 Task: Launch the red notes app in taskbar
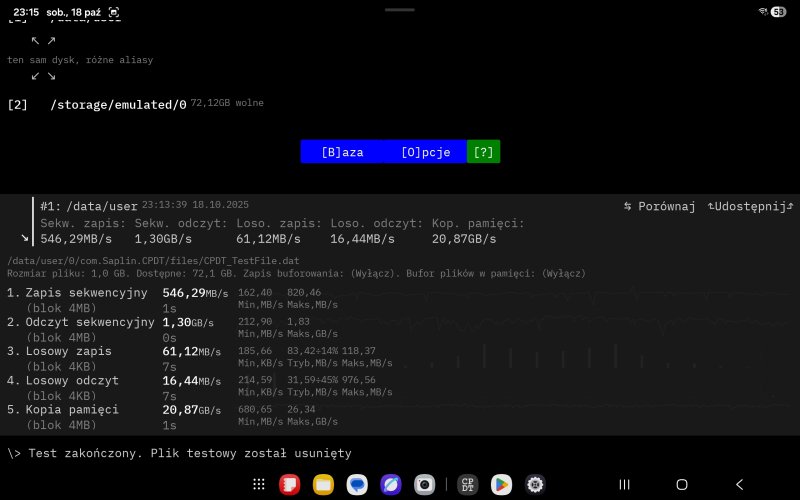(289, 484)
